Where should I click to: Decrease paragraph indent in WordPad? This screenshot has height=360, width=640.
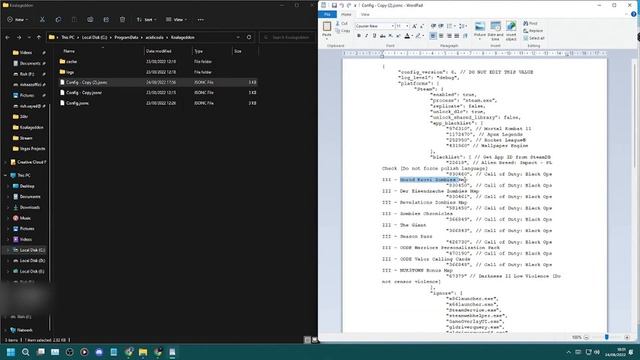(x=433, y=26)
